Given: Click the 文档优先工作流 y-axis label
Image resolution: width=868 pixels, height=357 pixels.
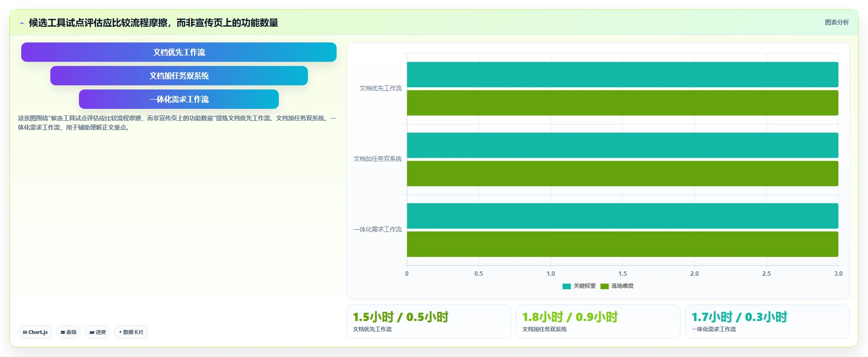Looking at the screenshot, I should pos(380,88).
